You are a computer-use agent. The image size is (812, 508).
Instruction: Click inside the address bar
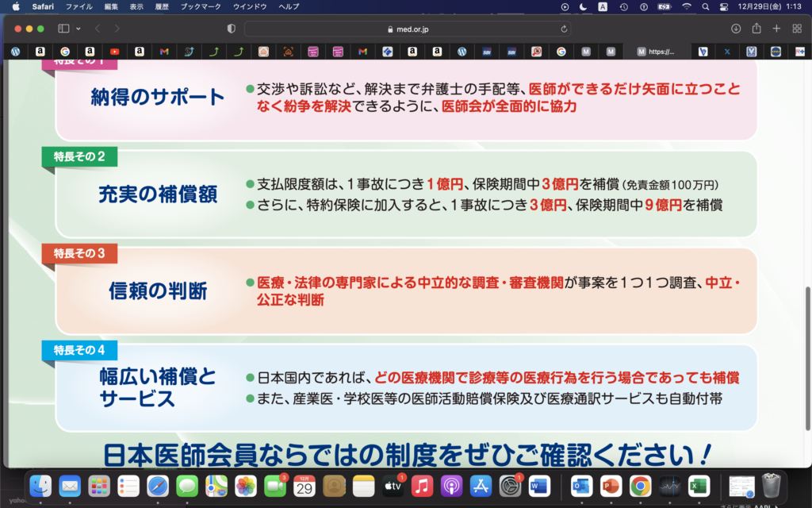(x=406, y=28)
